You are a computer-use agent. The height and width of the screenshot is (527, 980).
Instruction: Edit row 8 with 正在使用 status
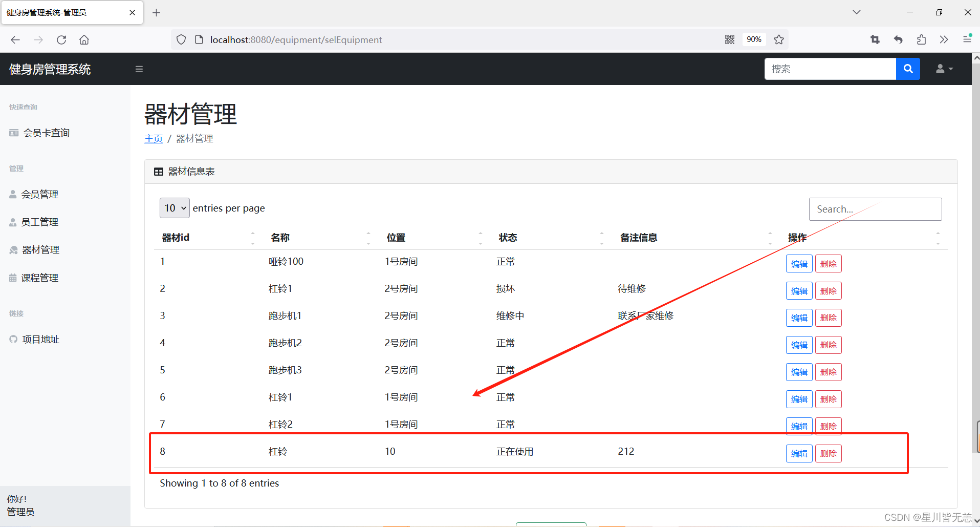pyautogui.click(x=799, y=453)
